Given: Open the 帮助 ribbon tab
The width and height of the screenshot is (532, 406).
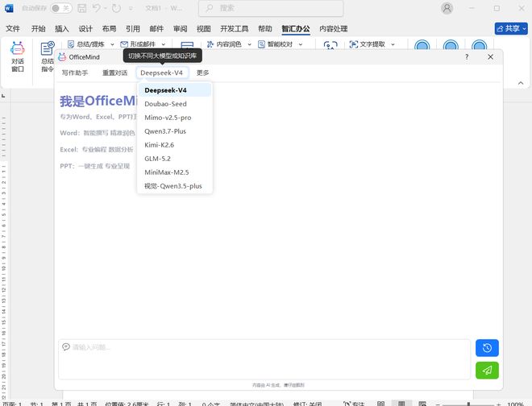Looking at the screenshot, I should click(x=265, y=29).
